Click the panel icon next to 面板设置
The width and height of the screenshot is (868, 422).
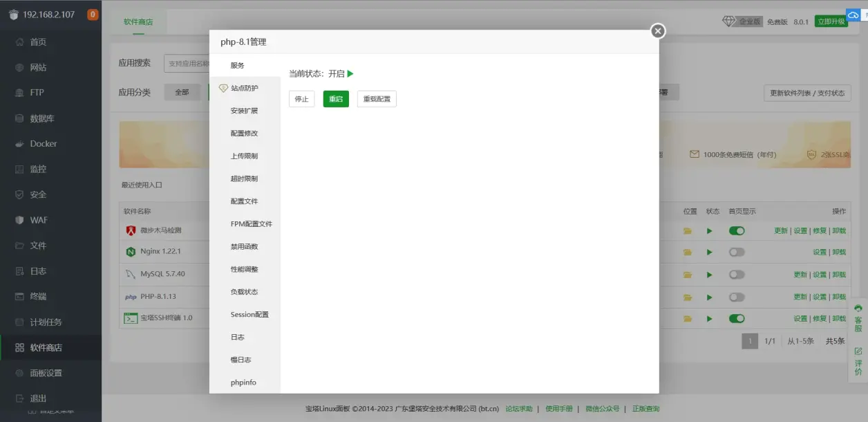(19, 373)
